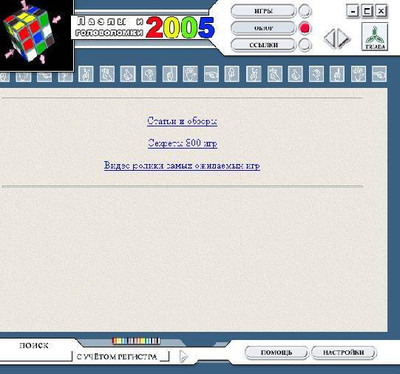
Task: Toggle the С УЧЁТОМ РЕГИСТРА checkbox
Action: click(x=165, y=356)
